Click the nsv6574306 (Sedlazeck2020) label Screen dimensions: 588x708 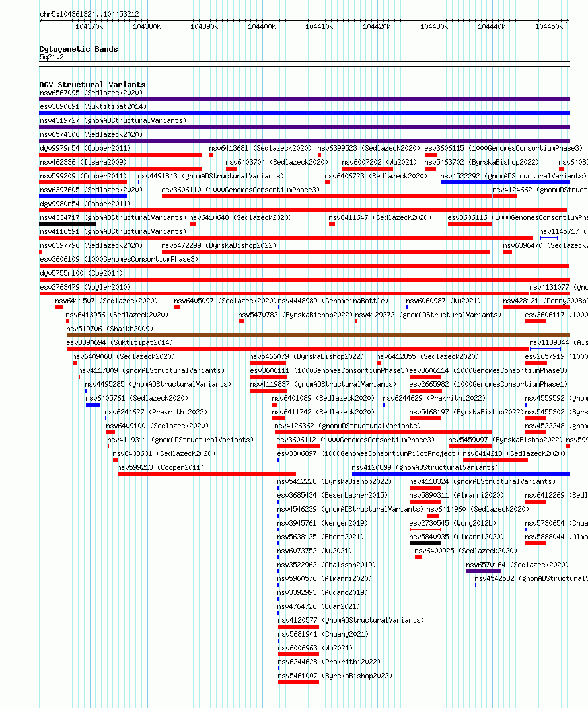[x=91, y=135]
